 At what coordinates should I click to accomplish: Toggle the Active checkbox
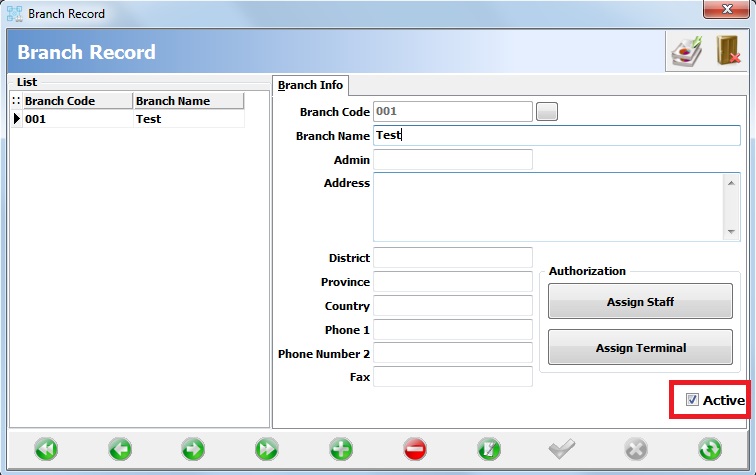point(692,400)
